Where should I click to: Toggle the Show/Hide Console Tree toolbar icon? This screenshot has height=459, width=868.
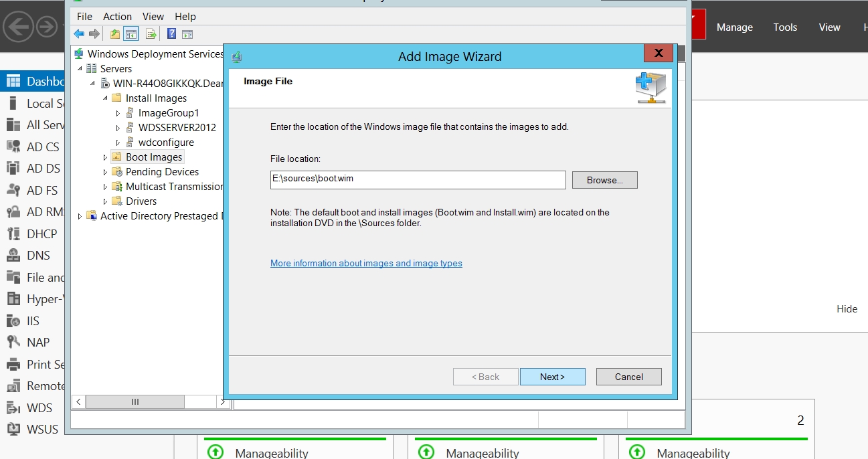[x=131, y=34]
